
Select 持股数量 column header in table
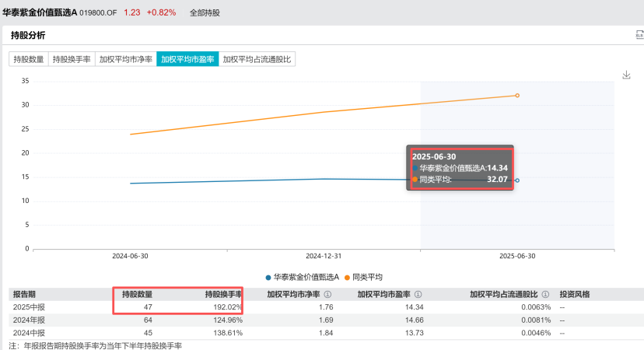tap(137, 294)
